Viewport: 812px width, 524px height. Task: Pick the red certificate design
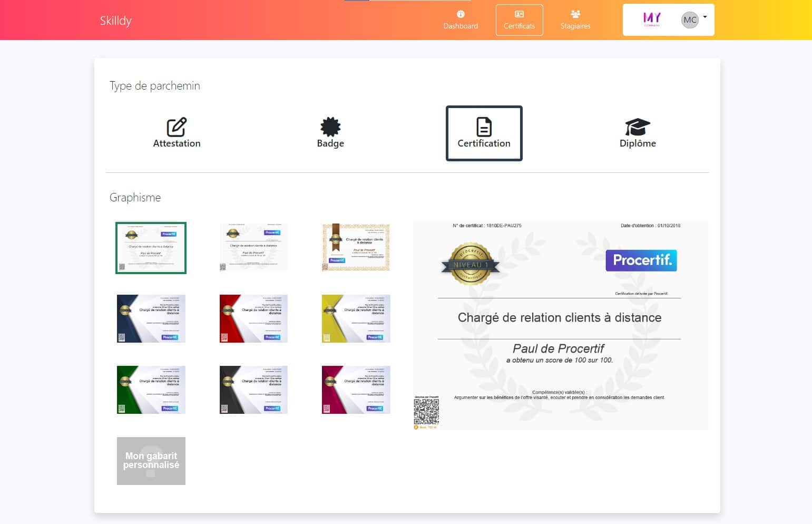[x=253, y=319]
